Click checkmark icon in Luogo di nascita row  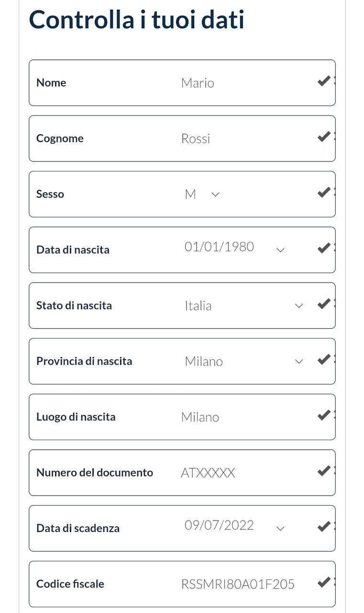(324, 415)
